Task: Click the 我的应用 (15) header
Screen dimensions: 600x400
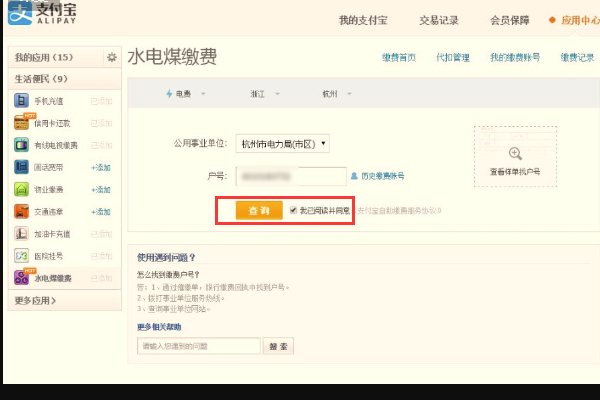Action: [x=44, y=57]
